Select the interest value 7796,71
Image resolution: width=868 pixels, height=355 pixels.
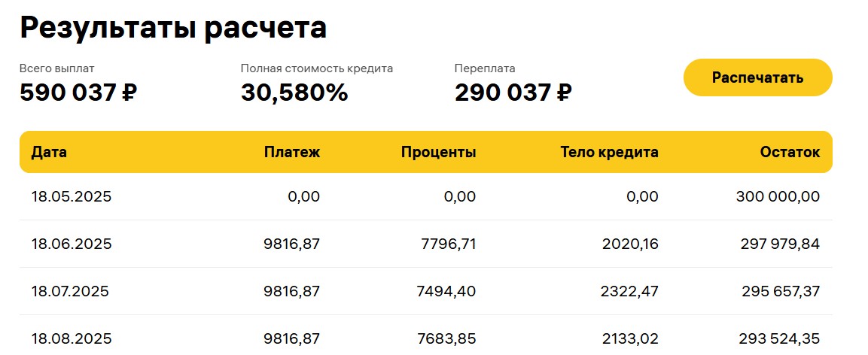click(x=446, y=244)
